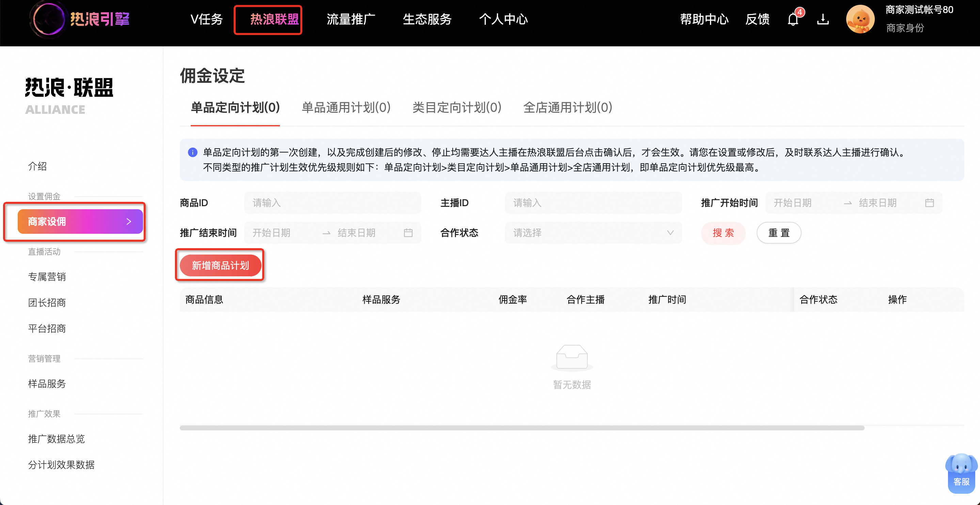Open the 合作状态 dropdown
This screenshot has height=505, width=980.
pos(593,233)
